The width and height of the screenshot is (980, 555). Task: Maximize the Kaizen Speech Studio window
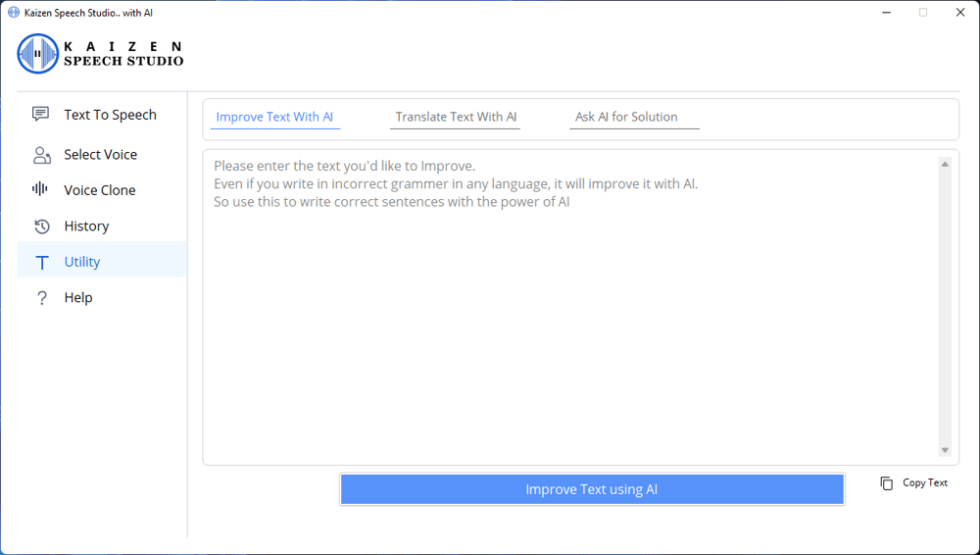click(922, 13)
